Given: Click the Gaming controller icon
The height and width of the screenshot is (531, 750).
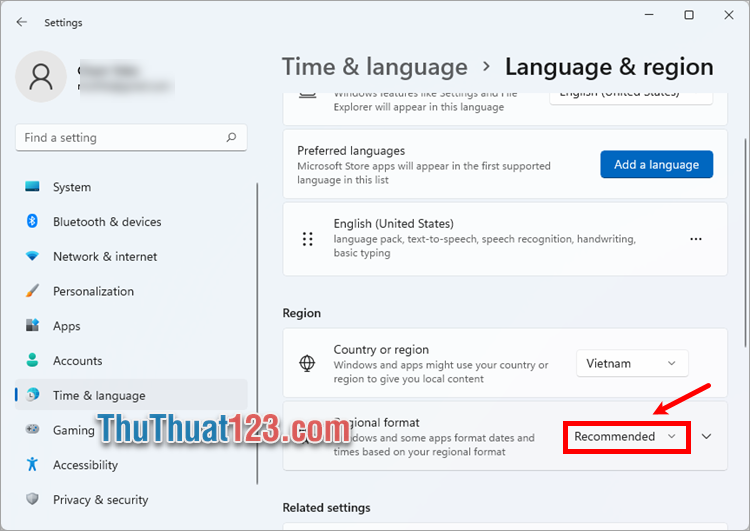Looking at the screenshot, I should [32, 429].
